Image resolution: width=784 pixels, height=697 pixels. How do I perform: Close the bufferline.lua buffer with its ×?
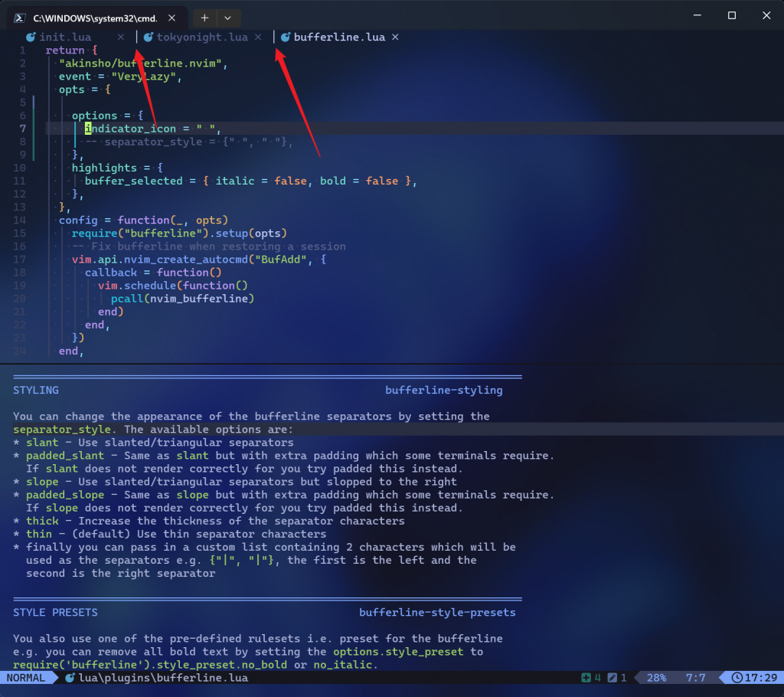coord(395,37)
